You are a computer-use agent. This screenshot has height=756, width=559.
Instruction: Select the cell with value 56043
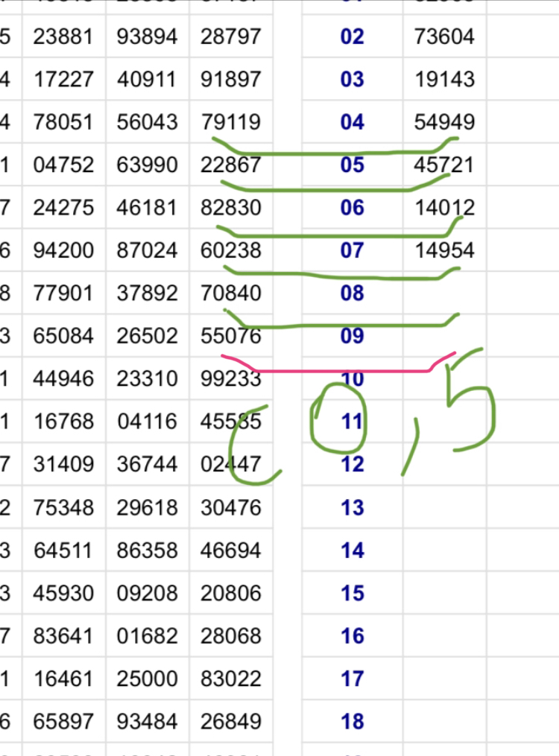147,122
